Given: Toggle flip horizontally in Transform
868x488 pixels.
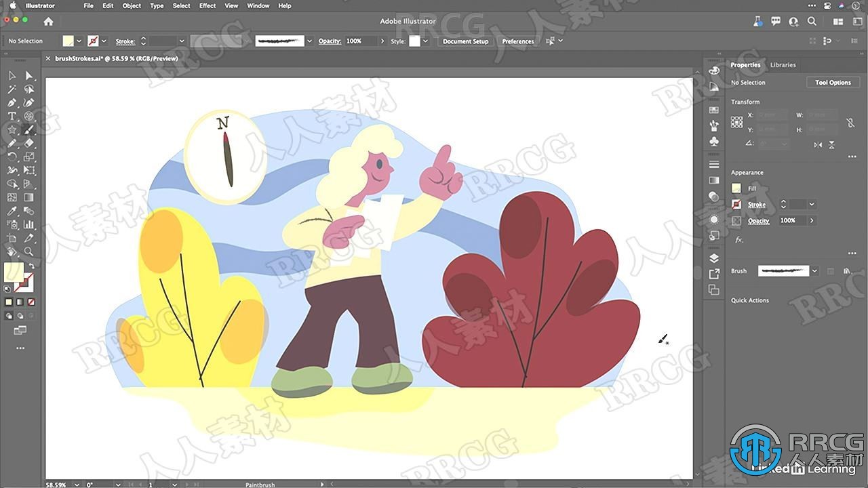Looking at the screenshot, I should 818,144.
